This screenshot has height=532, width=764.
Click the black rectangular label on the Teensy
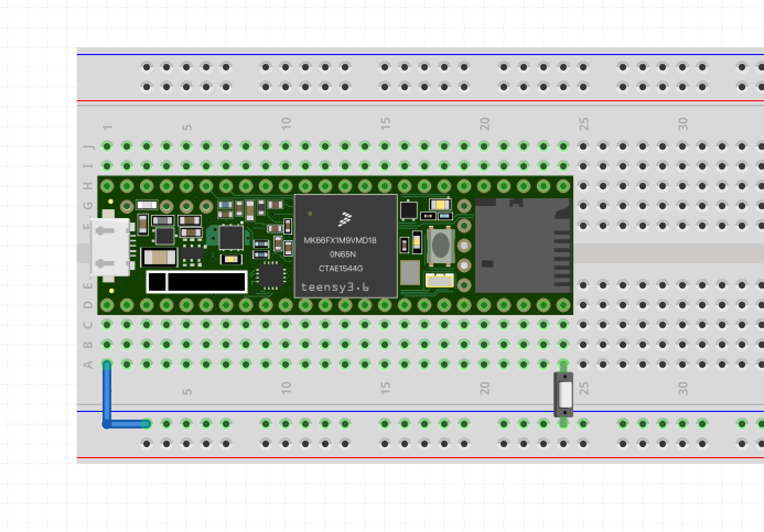click(x=197, y=282)
